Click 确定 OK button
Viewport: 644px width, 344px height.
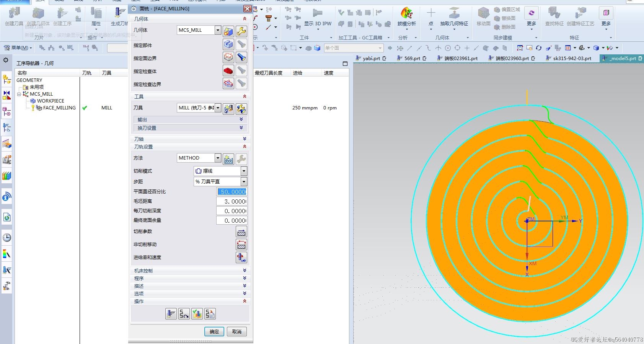click(x=214, y=331)
